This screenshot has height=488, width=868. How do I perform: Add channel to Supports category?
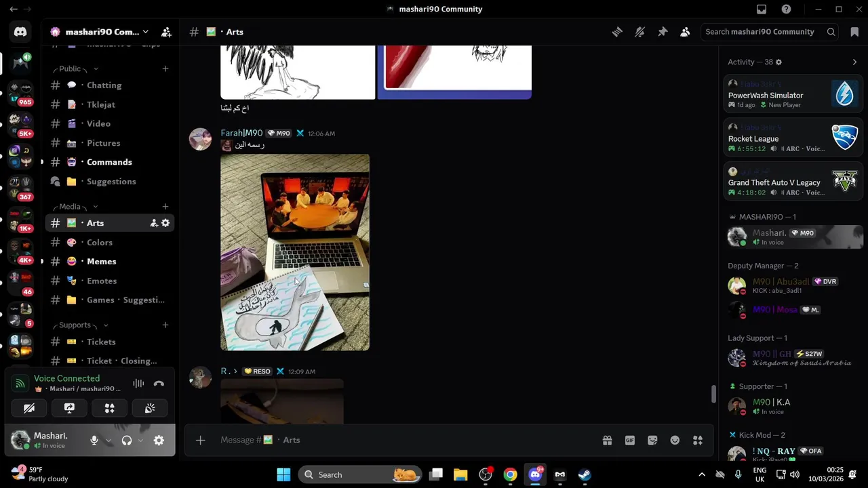(165, 325)
